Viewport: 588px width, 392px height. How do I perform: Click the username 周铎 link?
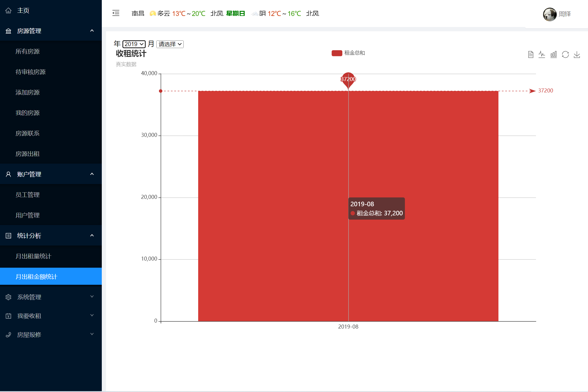[x=565, y=14]
